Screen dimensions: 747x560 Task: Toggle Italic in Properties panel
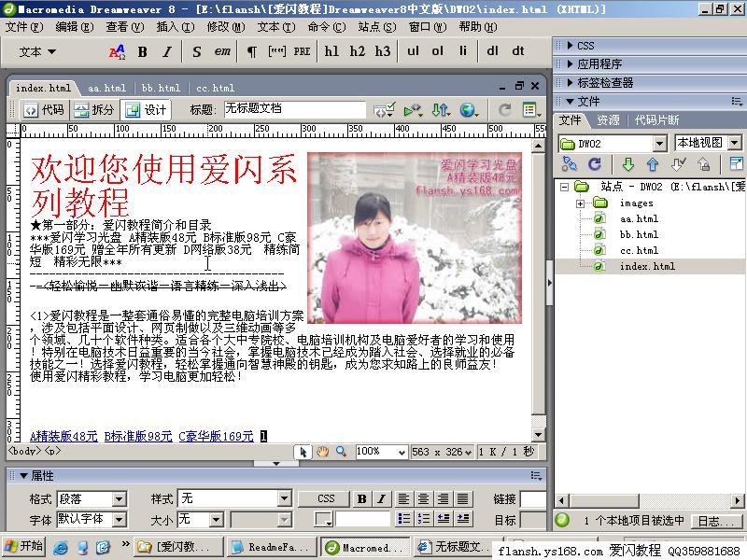coord(381,499)
